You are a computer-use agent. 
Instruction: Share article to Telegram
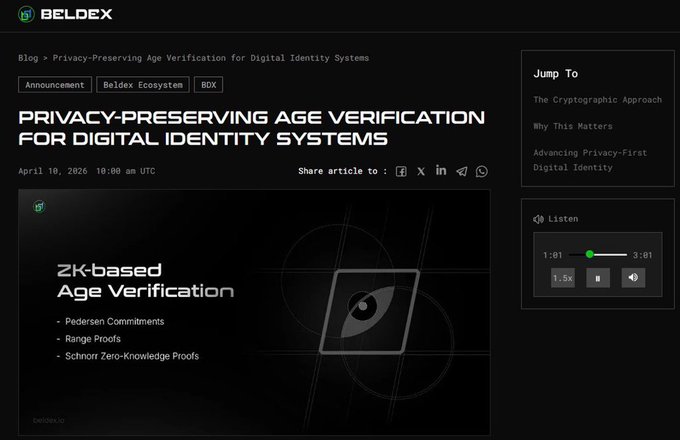pos(462,171)
